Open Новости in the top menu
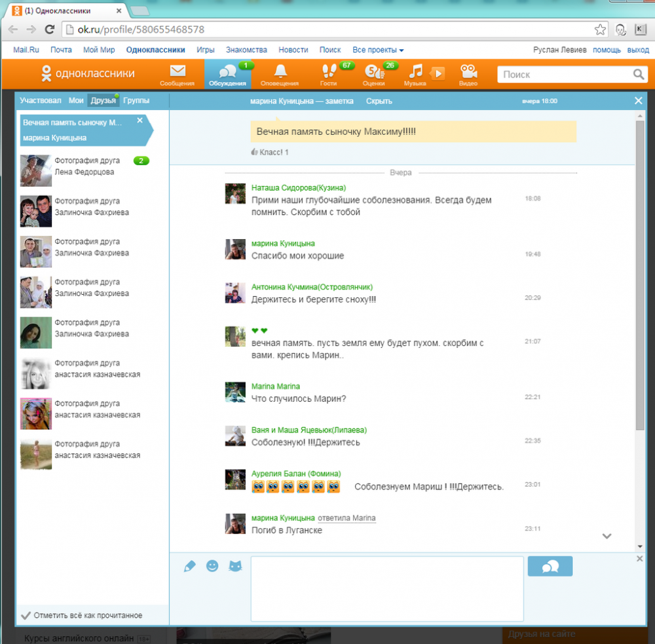 point(293,50)
